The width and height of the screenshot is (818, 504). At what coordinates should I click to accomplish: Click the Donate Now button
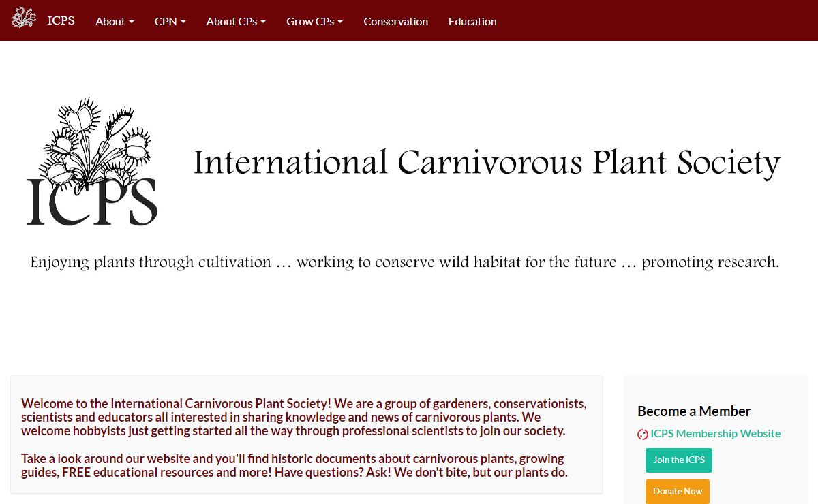click(x=678, y=491)
